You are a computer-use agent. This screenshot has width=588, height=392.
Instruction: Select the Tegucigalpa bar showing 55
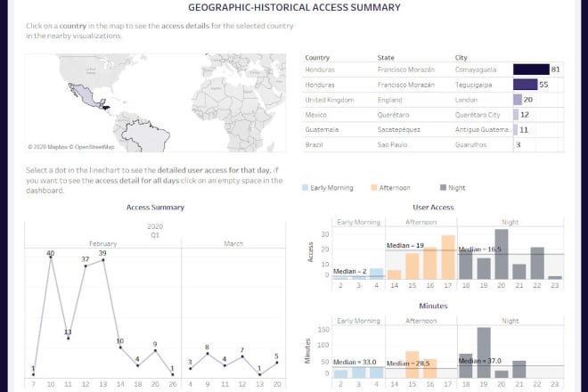526,85
